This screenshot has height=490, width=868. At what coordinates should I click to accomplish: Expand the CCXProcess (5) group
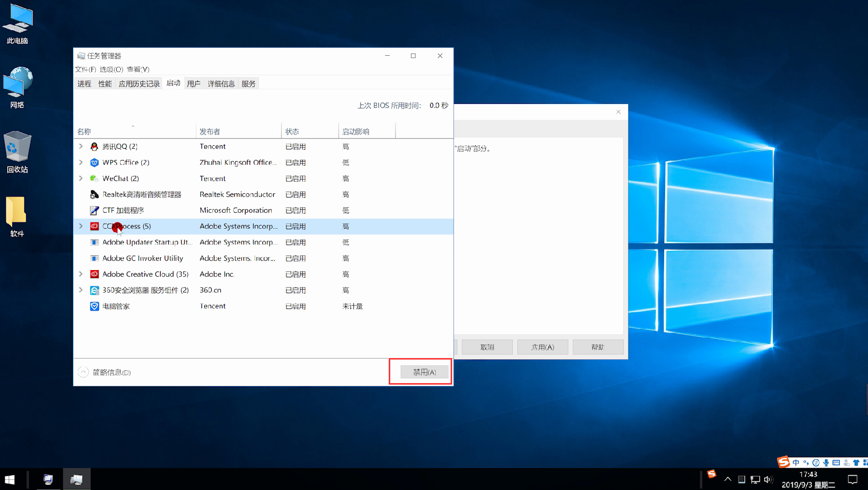(x=81, y=226)
